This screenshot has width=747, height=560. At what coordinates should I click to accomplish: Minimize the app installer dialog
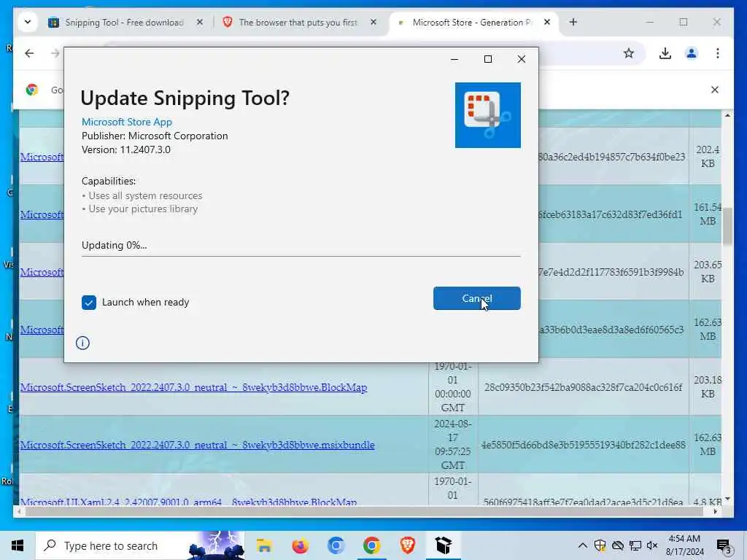(x=454, y=59)
